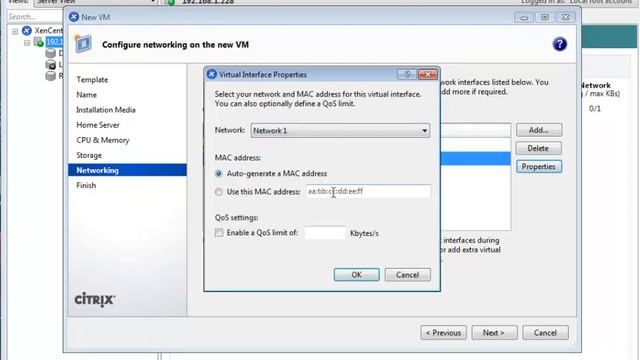Select the highlighted 192 server tree item
640x360 pixels.
[x=54, y=42]
